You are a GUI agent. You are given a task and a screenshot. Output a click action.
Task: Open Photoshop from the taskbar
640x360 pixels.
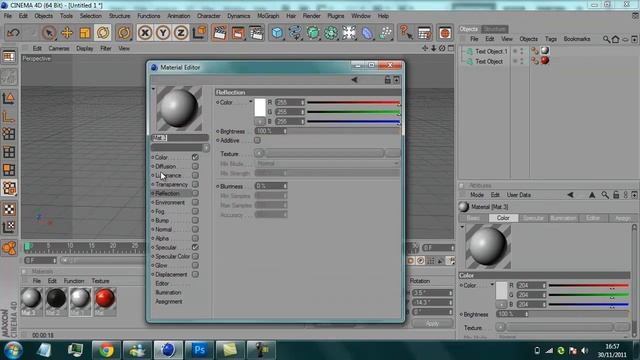pyautogui.click(x=199, y=350)
